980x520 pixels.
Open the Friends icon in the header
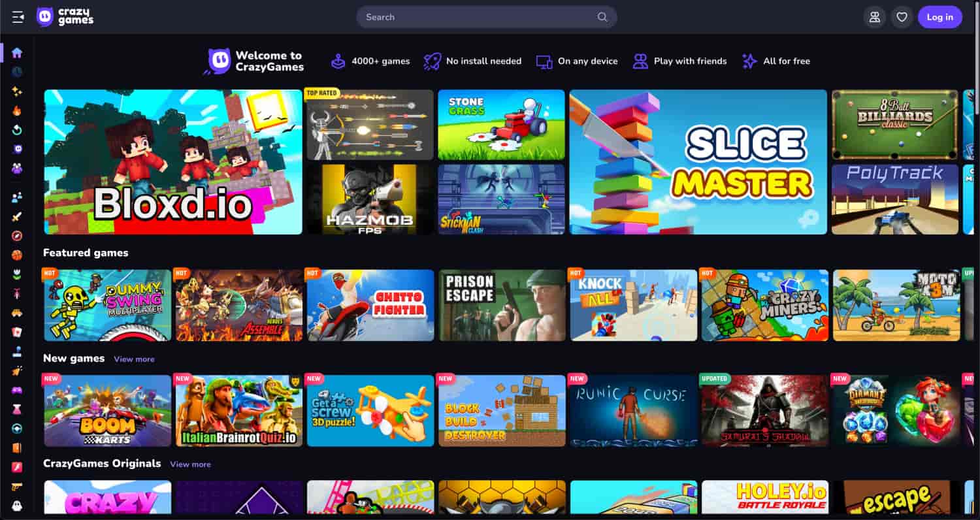point(874,17)
